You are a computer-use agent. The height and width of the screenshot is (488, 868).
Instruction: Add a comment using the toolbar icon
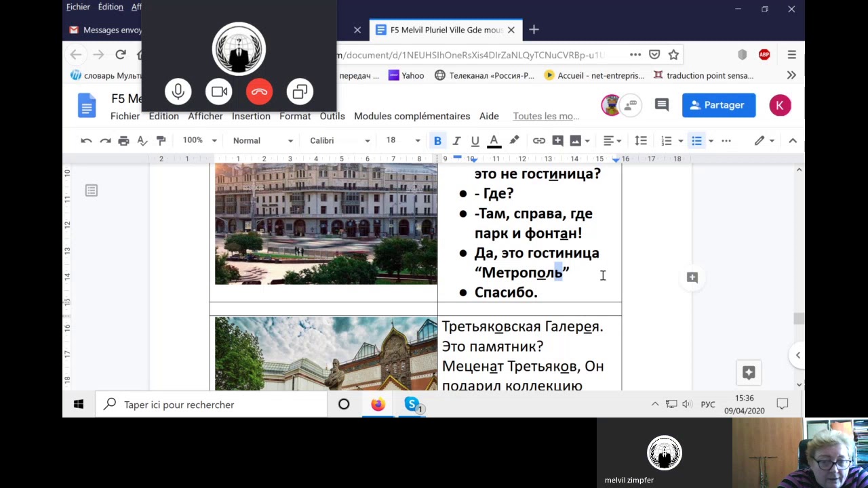click(x=557, y=140)
